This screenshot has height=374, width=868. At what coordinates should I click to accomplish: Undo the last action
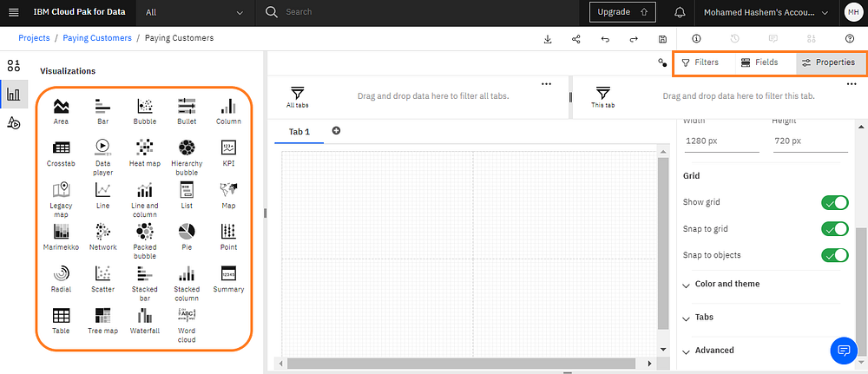(x=605, y=39)
